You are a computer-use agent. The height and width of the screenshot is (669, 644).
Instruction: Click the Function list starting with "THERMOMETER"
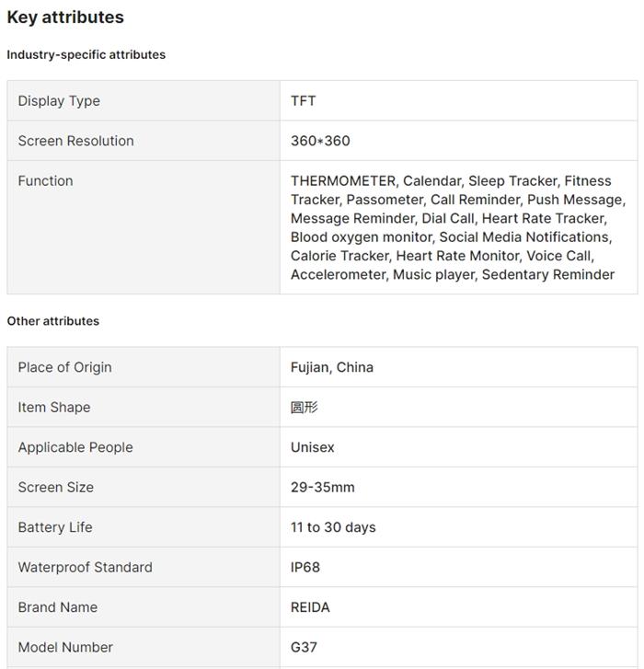tap(457, 227)
